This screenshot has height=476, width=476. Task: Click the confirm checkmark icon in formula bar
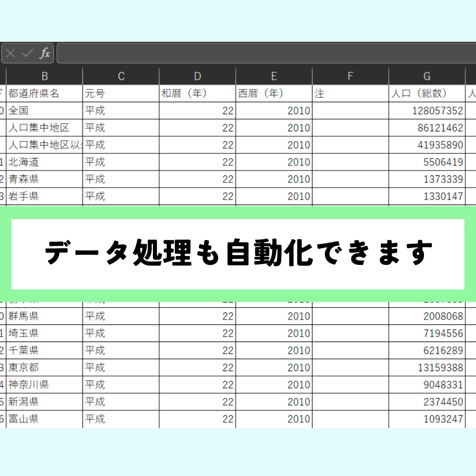[x=27, y=53]
